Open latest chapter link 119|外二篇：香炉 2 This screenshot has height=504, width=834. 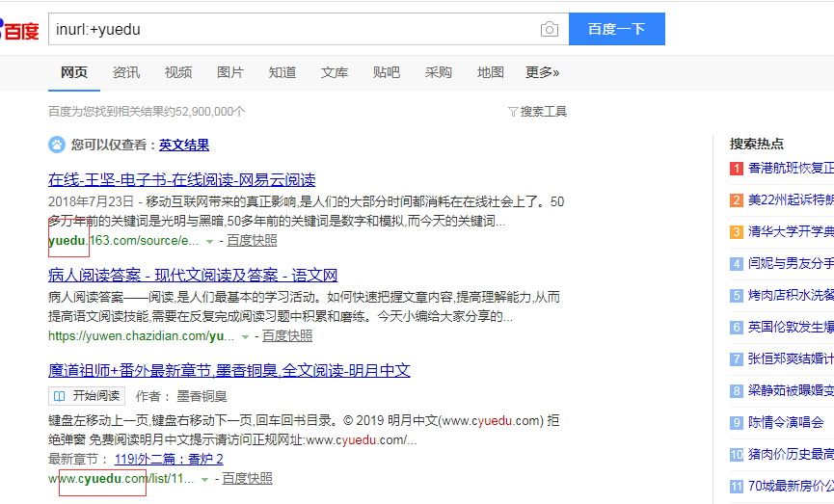[x=169, y=459]
